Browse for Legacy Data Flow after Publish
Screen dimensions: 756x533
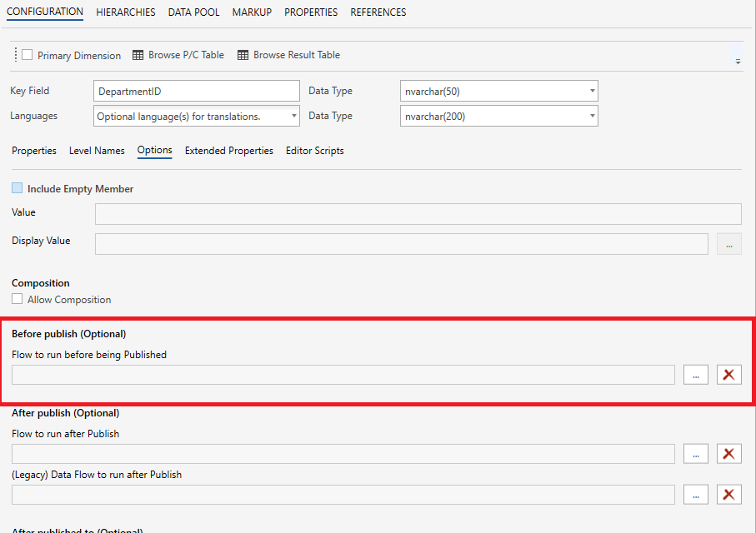coord(695,495)
